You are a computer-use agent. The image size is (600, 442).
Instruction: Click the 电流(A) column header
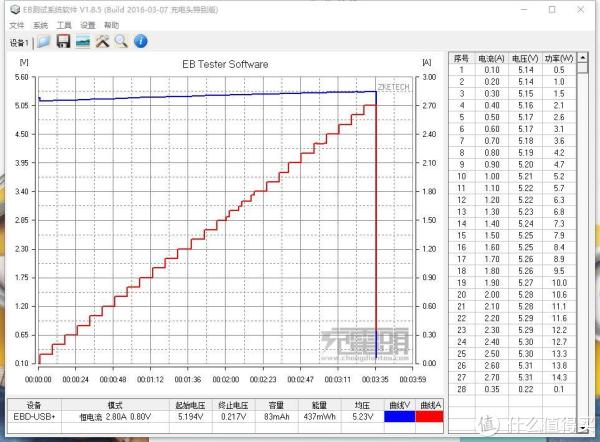[x=491, y=59]
